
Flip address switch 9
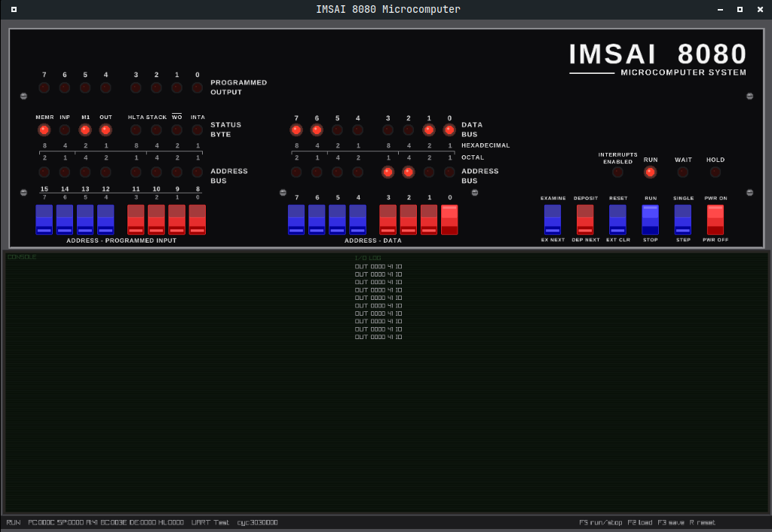click(176, 220)
